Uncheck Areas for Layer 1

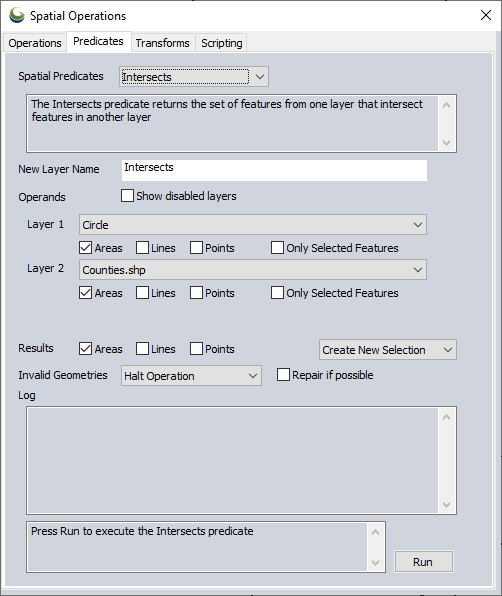click(86, 248)
